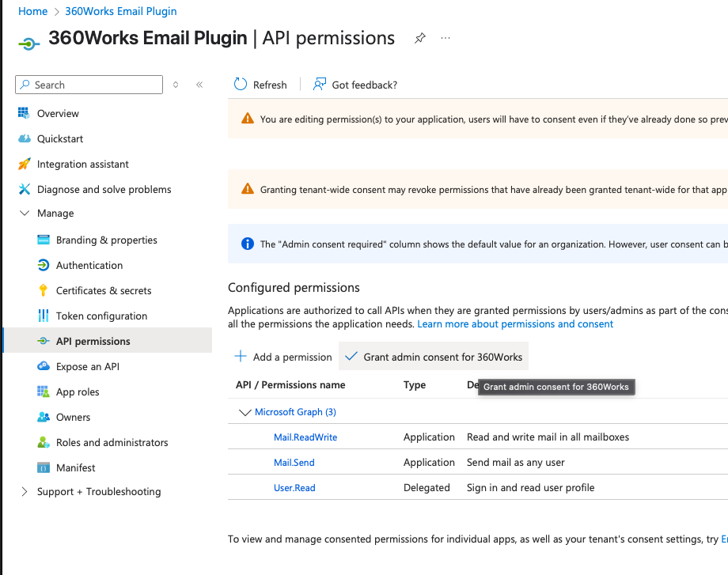Click the Overview grid icon
Screen dimensions: 728x575
(x=24, y=113)
